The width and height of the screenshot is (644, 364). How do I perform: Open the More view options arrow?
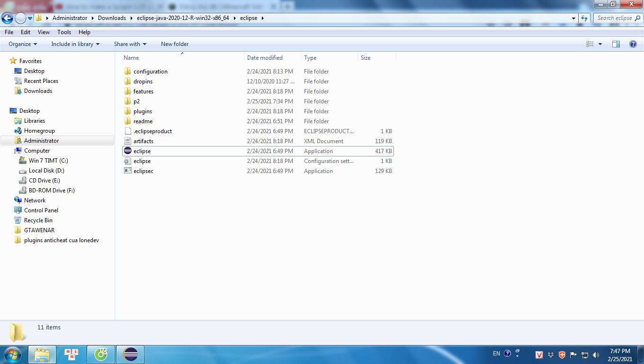click(600, 44)
